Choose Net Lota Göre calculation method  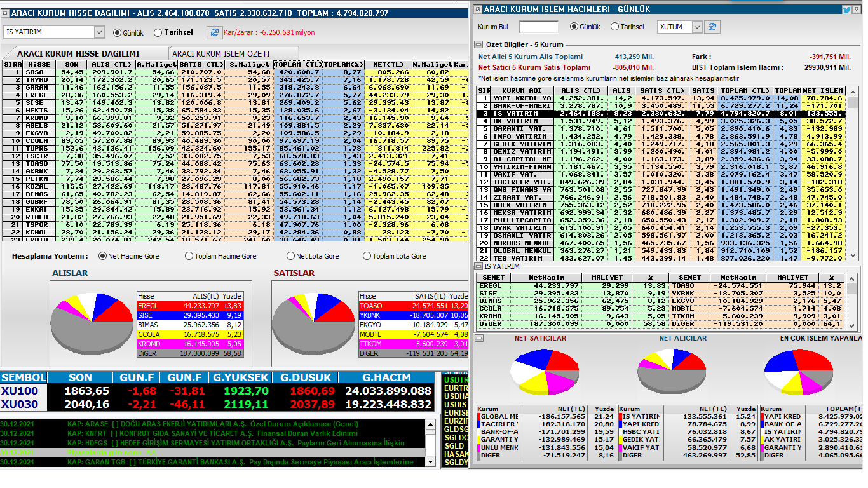313,256
